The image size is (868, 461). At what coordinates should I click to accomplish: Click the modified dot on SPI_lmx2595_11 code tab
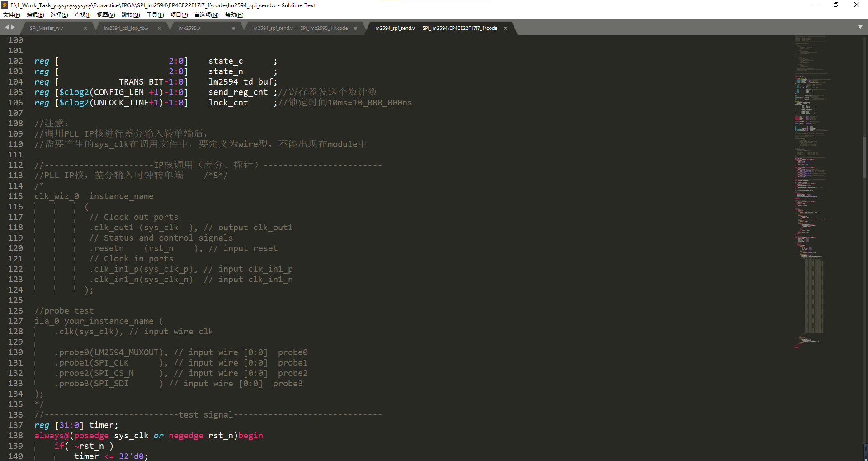point(356,28)
